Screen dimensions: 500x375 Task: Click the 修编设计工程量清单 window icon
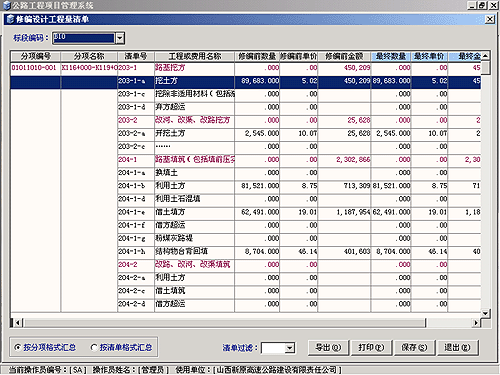(10, 19)
